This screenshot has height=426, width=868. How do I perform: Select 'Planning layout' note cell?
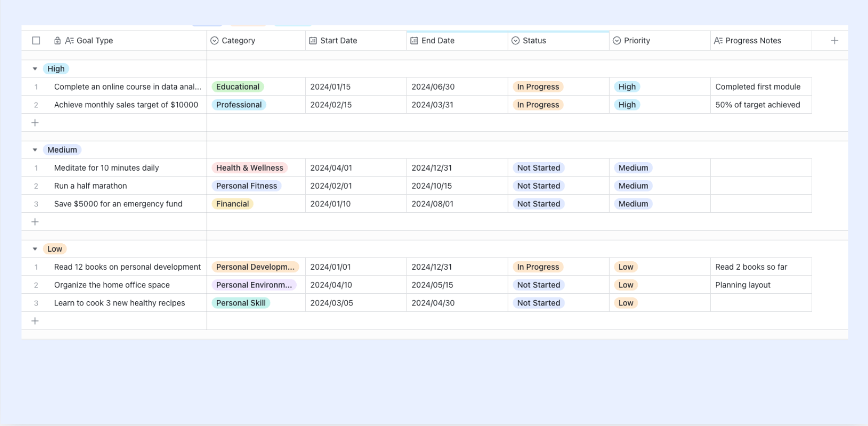(x=761, y=285)
